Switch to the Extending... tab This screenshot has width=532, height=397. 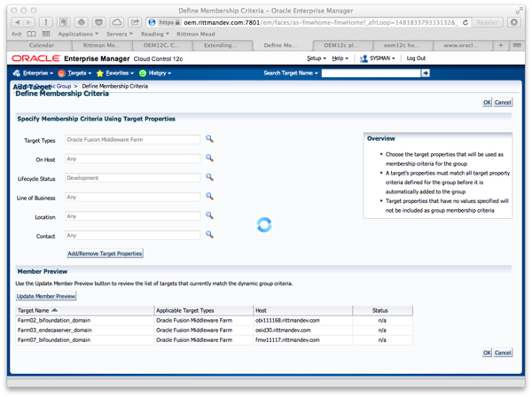click(x=221, y=45)
